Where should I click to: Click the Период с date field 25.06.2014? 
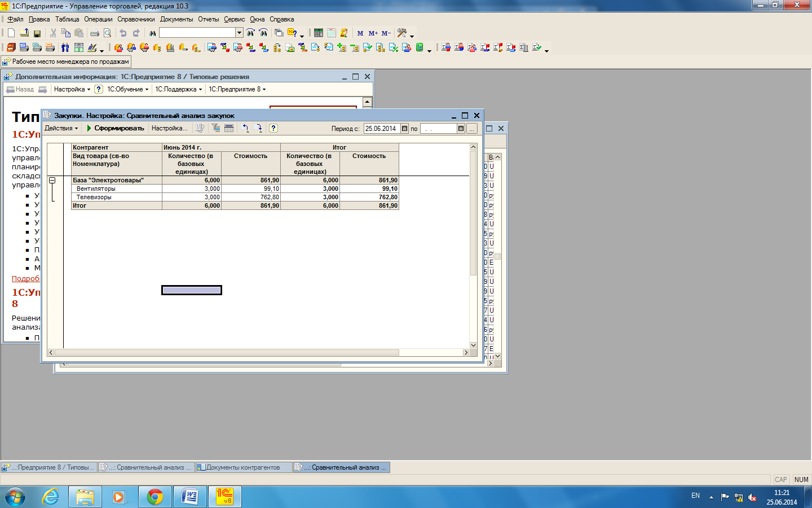(x=382, y=129)
